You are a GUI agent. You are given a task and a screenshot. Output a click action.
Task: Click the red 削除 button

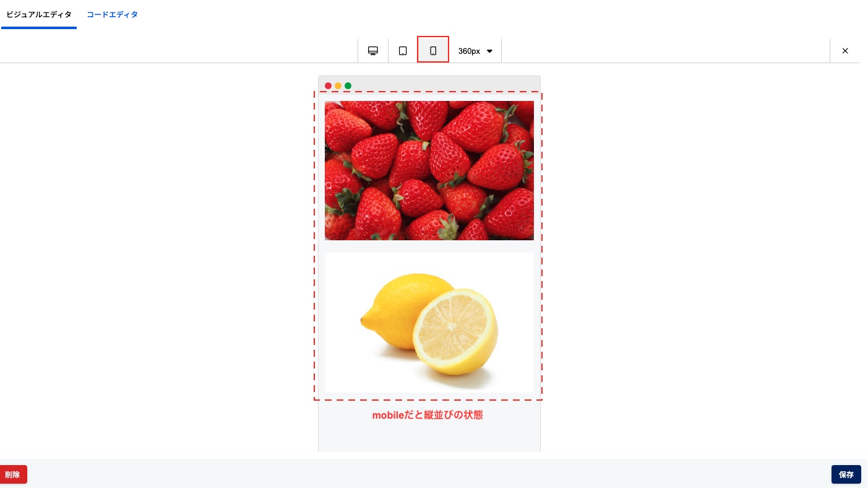pyautogui.click(x=12, y=474)
